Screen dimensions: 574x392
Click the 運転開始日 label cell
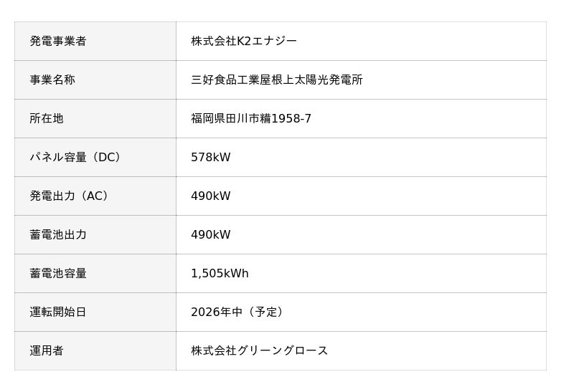click(x=58, y=312)
